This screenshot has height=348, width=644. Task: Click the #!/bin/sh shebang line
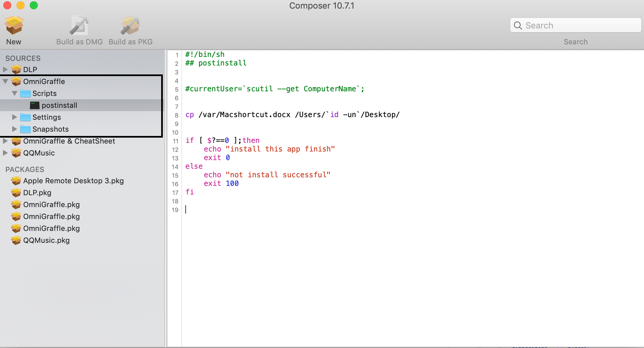[205, 55]
